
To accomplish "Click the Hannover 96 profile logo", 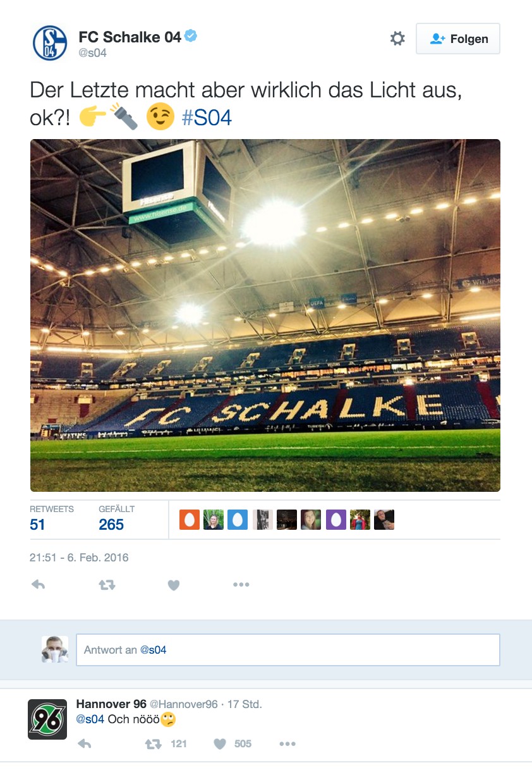I will 47,719.
